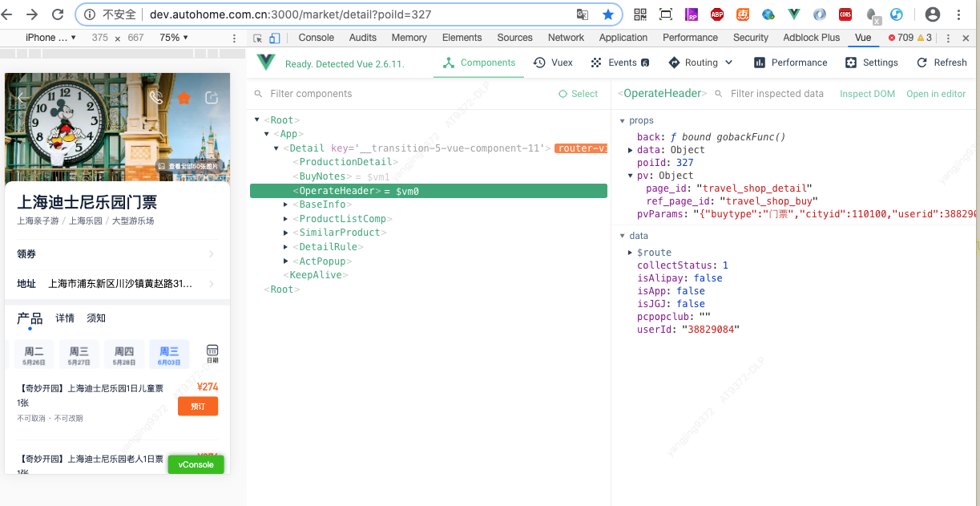Open the Adblock Plus ABP extension icon
This screenshot has width=980, height=506.
pyautogui.click(x=717, y=14)
